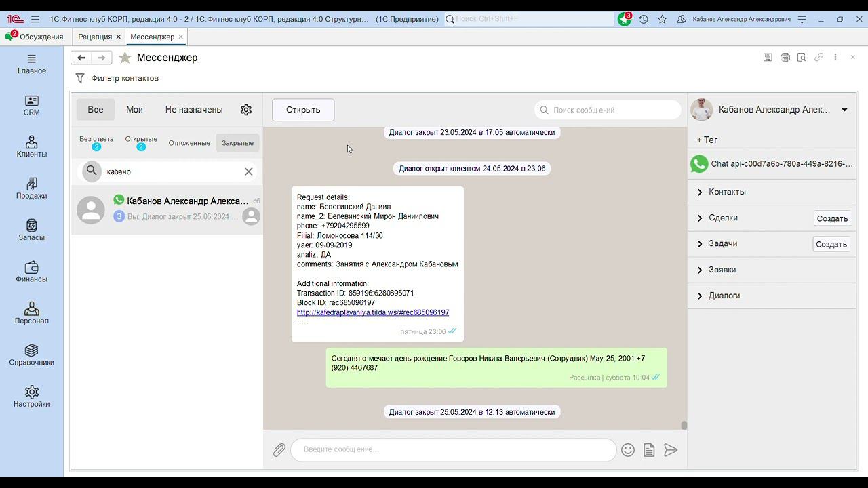Open Финансы section
The height and width of the screenshot is (488, 868).
click(32, 272)
